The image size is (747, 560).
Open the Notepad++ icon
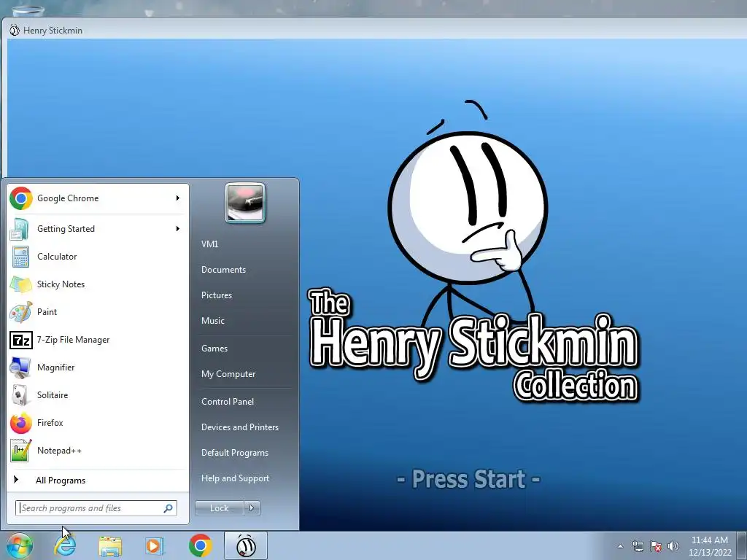tap(20, 451)
